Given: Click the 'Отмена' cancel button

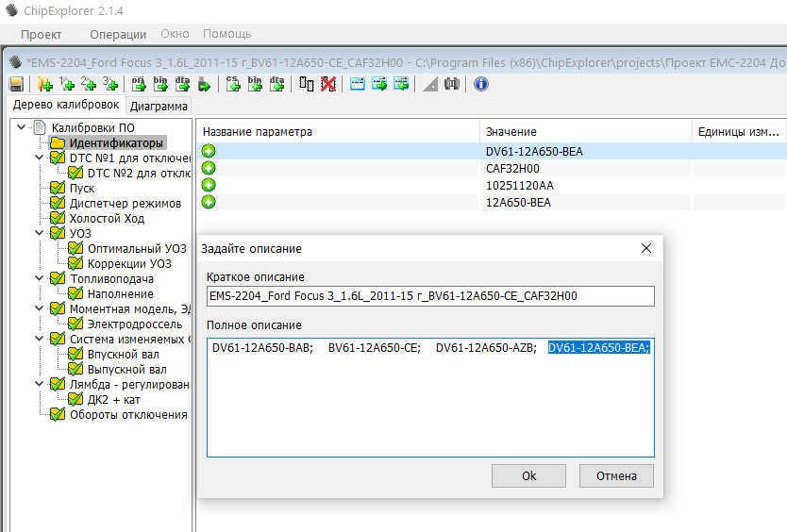Looking at the screenshot, I should [616, 476].
